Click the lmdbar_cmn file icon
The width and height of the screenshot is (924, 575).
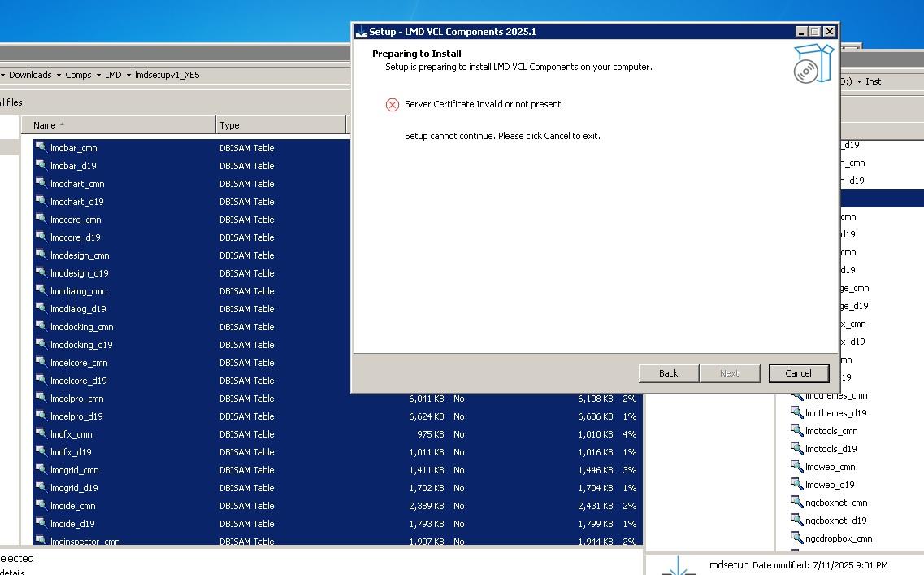tap(41, 147)
